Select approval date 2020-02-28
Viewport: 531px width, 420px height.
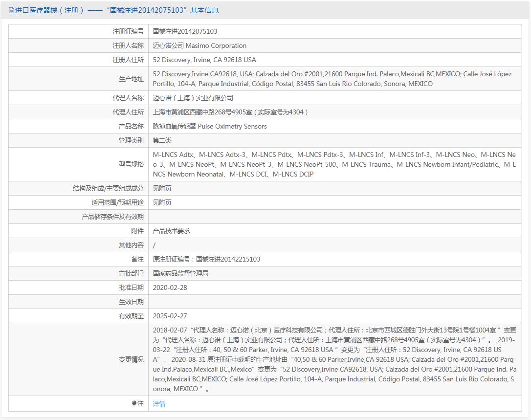tap(170, 288)
